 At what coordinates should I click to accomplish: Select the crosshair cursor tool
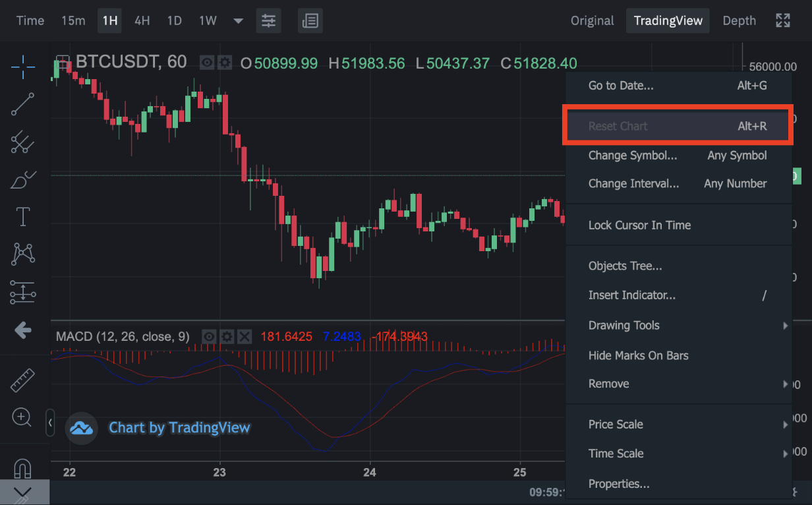(x=23, y=67)
